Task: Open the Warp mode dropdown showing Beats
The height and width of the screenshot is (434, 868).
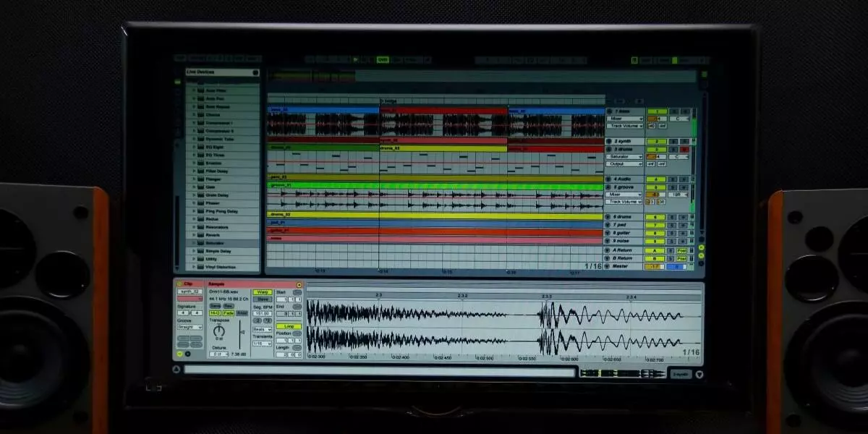Action: point(262,330)
